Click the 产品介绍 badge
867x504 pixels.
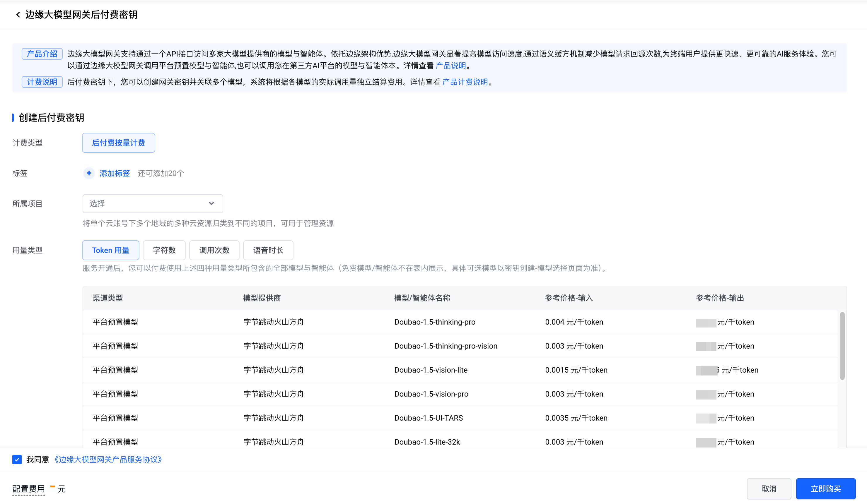pos(42,54)
